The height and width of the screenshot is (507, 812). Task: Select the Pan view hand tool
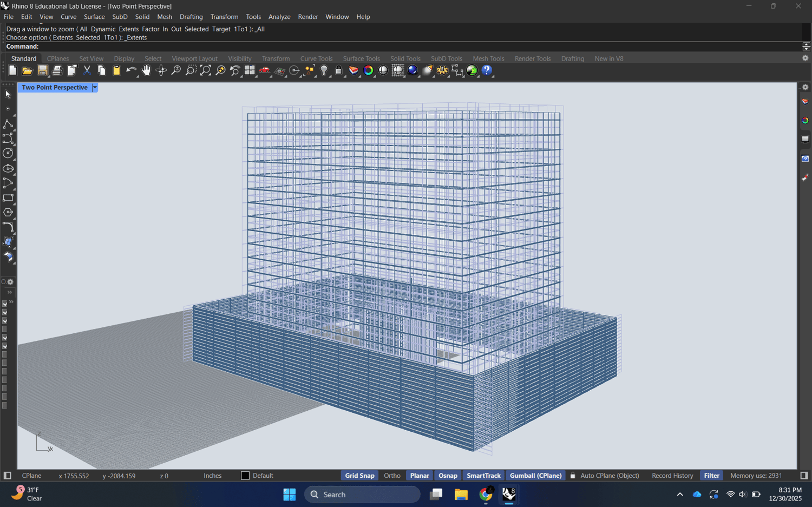146,70
